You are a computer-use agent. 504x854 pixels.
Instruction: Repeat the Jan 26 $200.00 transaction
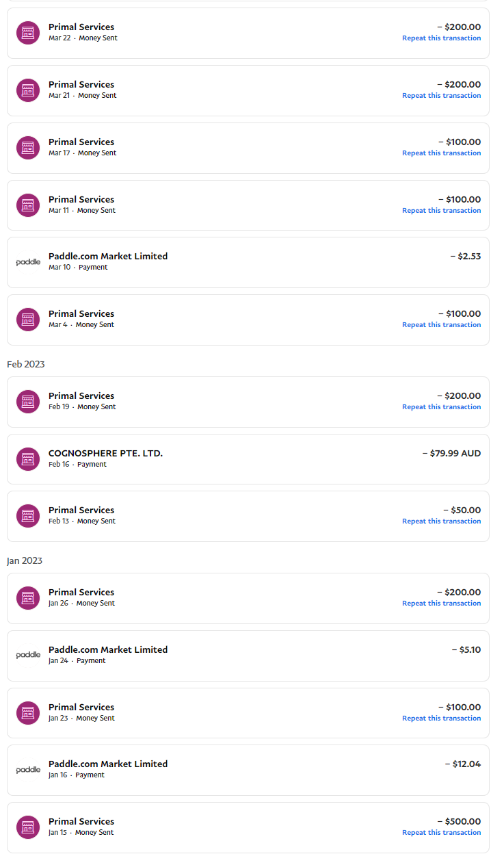441,604
